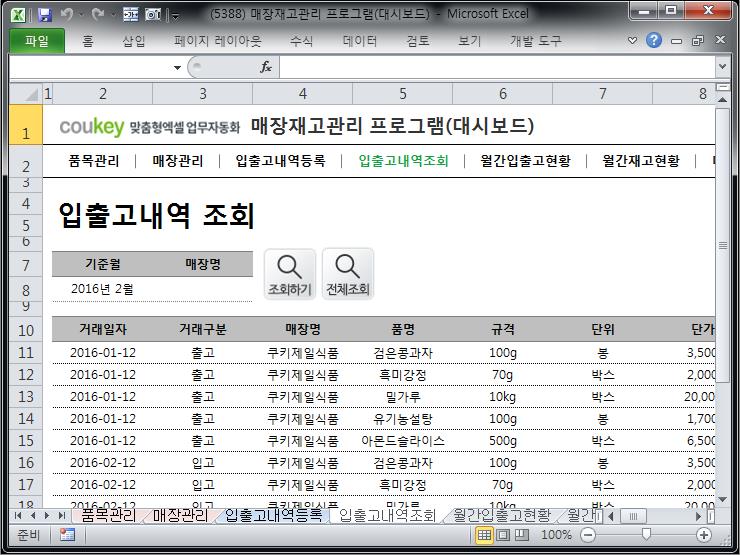Open the 검토 ribbon tab
Image resolution: width=740 pixels, height=555 pixels.
pyautogui.click(x=418, y=41)
